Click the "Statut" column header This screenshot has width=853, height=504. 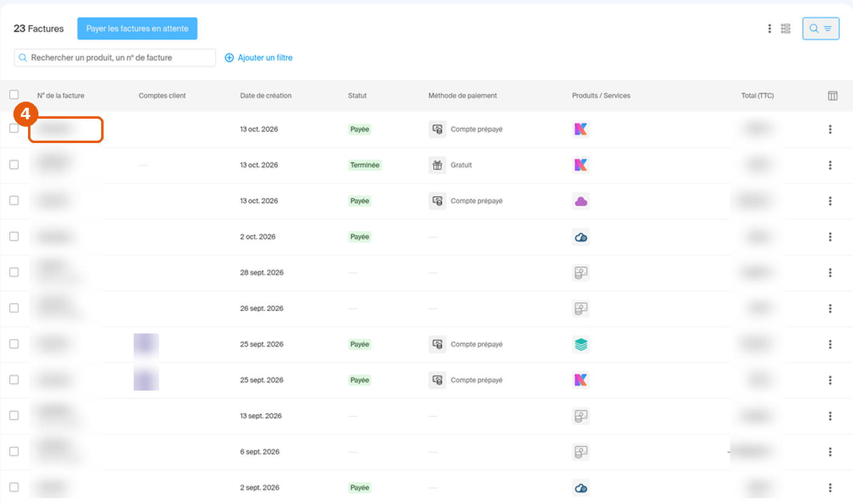coord(357,96)
